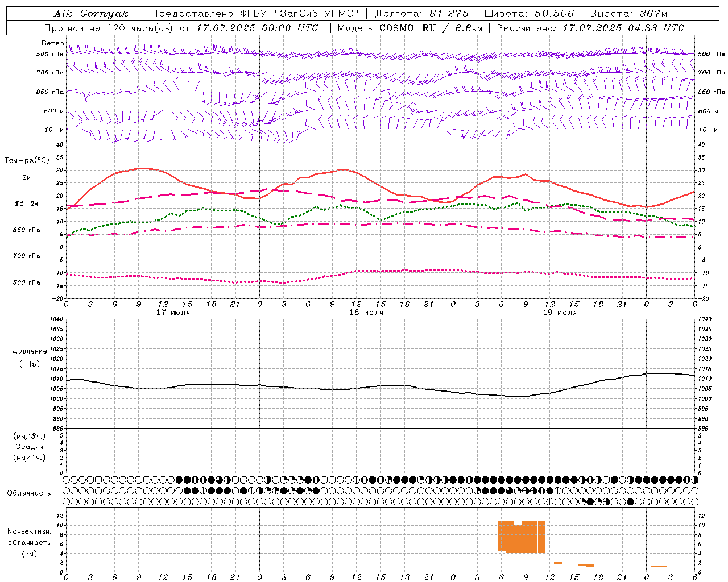Screen dimensions: 728x582
Task: Click the computed time Рассчитано: 17.07.2025 04:38 UTC
Action: (590, 28)
